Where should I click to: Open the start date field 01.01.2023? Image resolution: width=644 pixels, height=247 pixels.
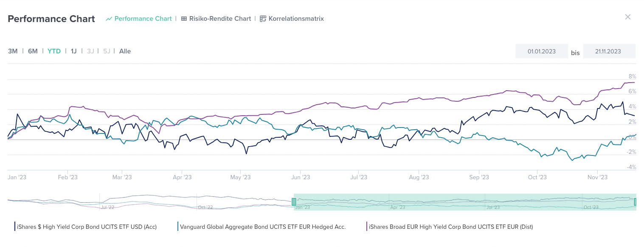[542, 51]
